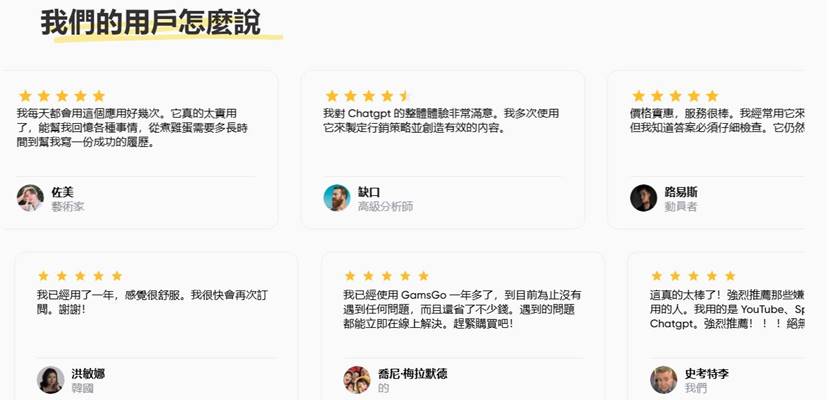This screenshot has width=831, height=400.
Task: Click the review text about 煮雞蛋
Action: (132, 128)
